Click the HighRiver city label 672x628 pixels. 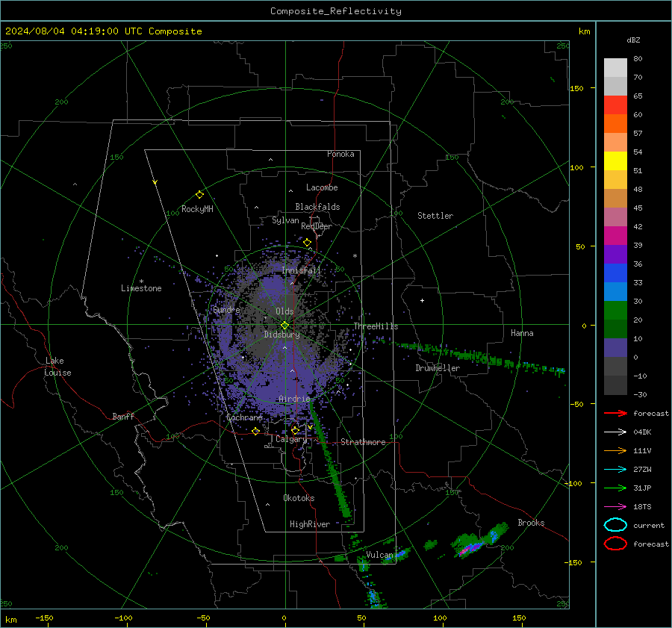pyautogui.click(x=310, y=524)
